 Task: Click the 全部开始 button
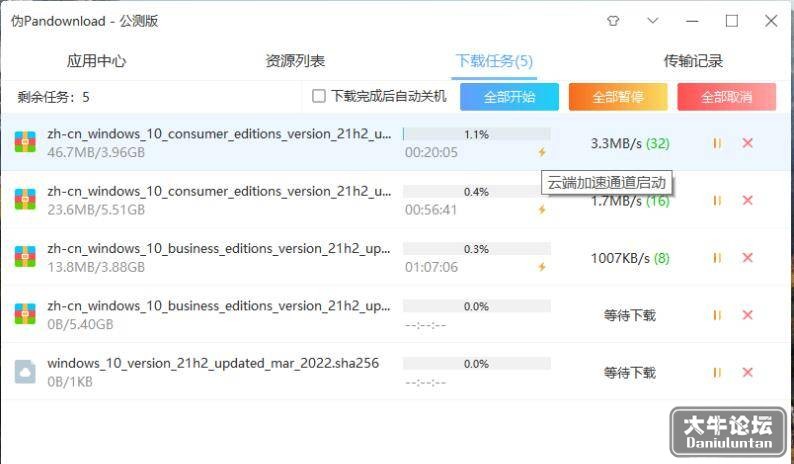509,97
